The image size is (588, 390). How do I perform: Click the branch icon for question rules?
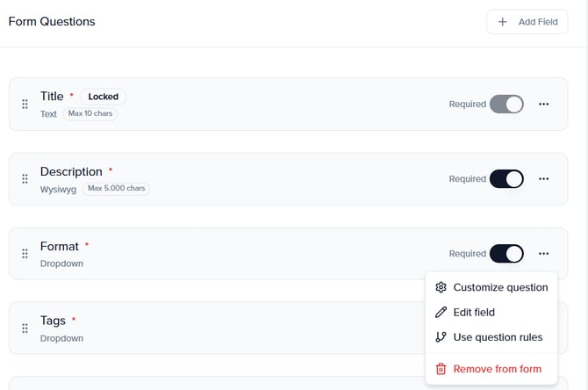[441, 337]
